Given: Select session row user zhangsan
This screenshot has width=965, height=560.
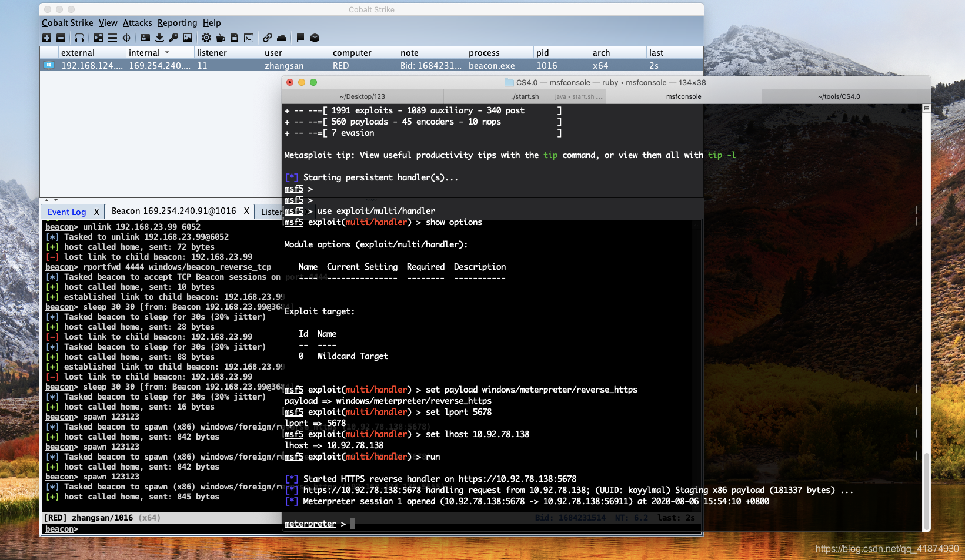Looking at the screenshot, I should point(284,66).
